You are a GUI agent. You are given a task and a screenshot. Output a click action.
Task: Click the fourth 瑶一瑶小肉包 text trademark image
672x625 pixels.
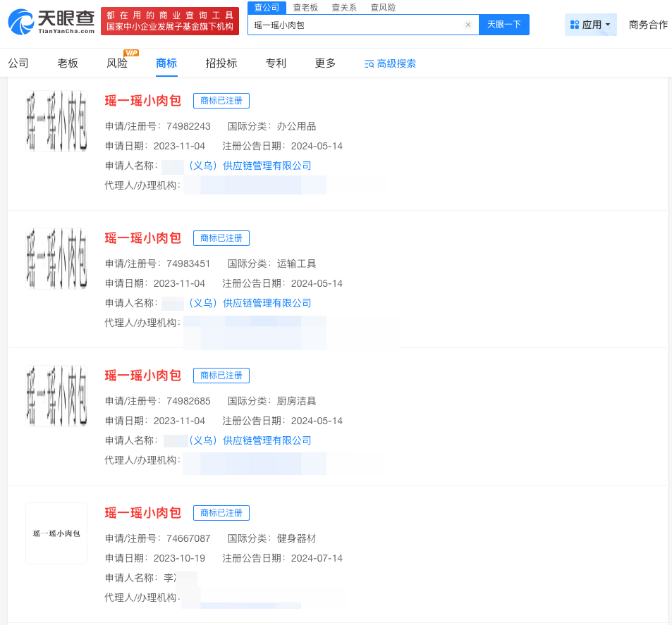(56, 533)
